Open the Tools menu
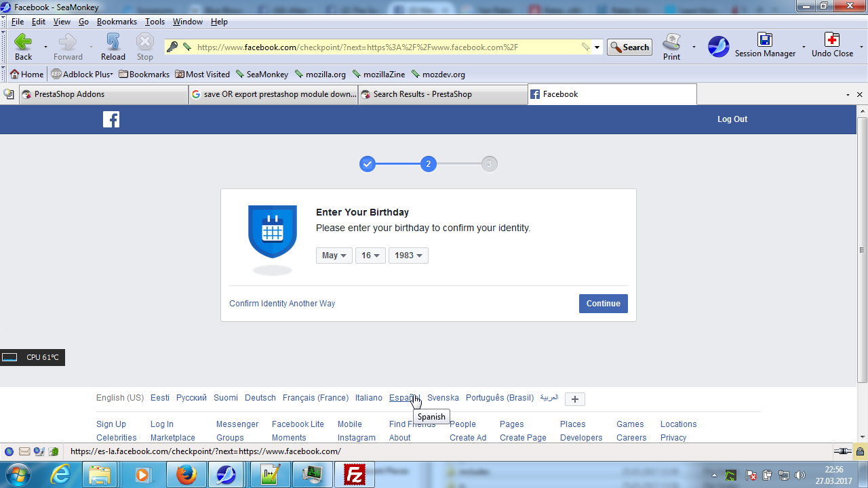Viewport: 868px width, 488px height. click(x=155, y=22)
